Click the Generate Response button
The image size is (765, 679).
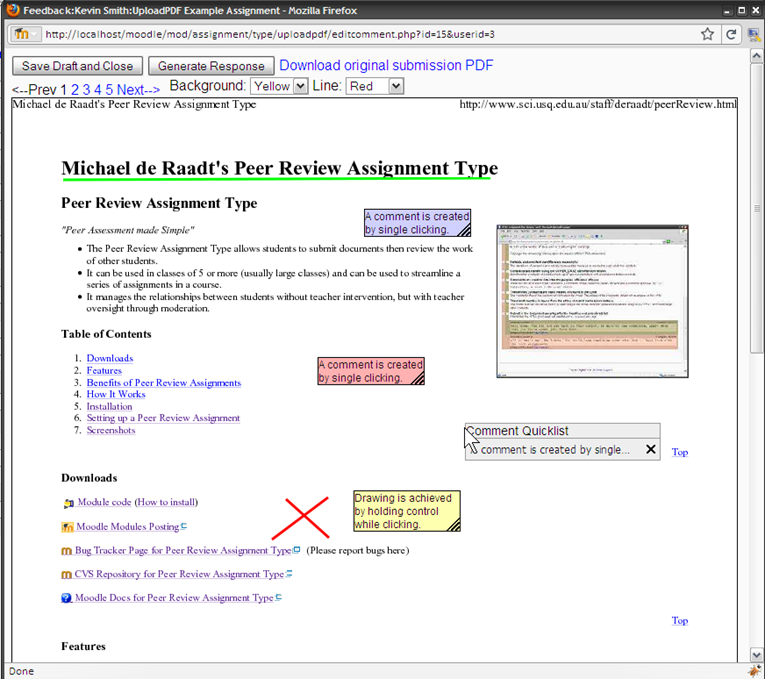(x=210, y=66)
